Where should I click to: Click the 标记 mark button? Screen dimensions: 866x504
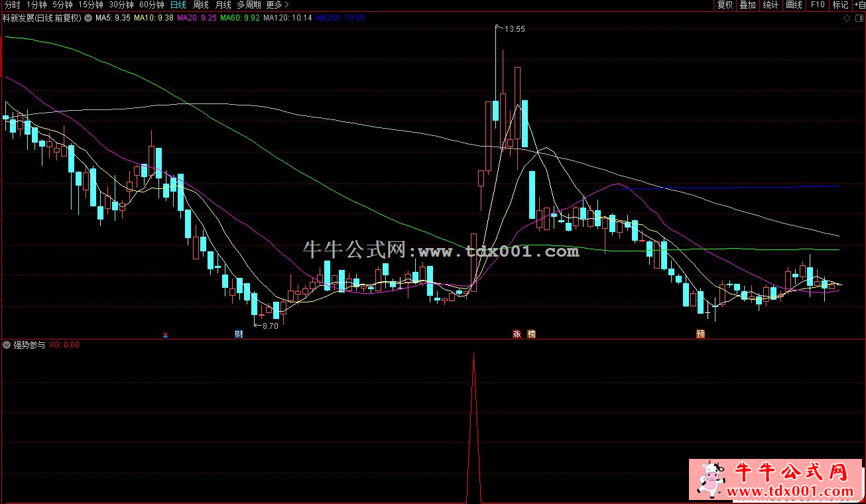[840, 5]
